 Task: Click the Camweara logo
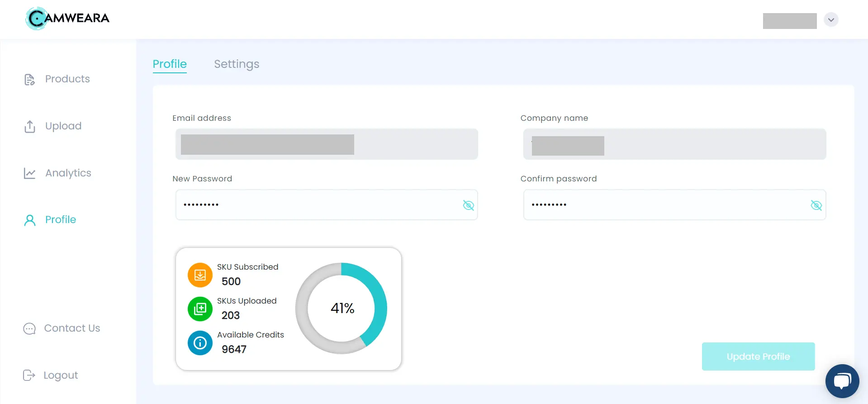pyautogui.click(x=68, y=19)
